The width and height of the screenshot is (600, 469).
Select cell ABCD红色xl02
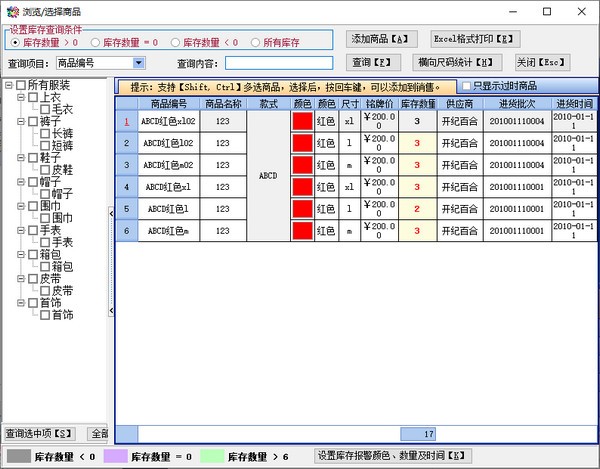click(x=169, y=121)
